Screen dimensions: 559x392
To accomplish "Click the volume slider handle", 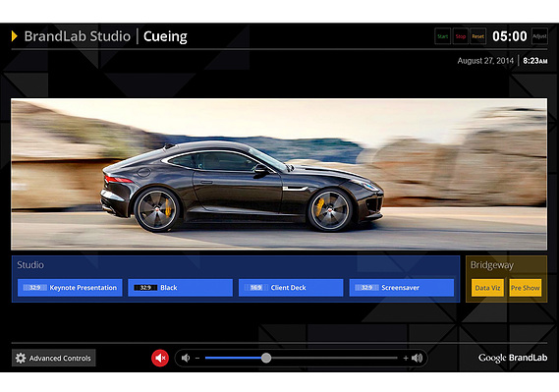I will 266,358.
